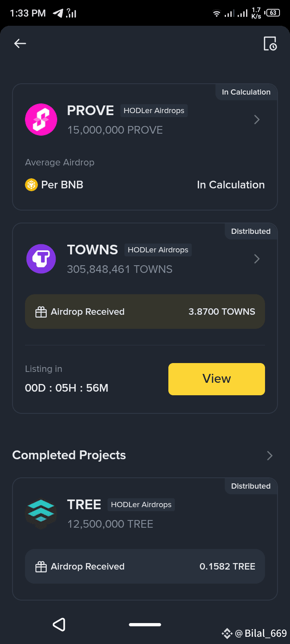Tap the gift icon beside TREE Airdrop Received
Screen dimensions: 290x644
pyautogui.click(x=41, y=567)
